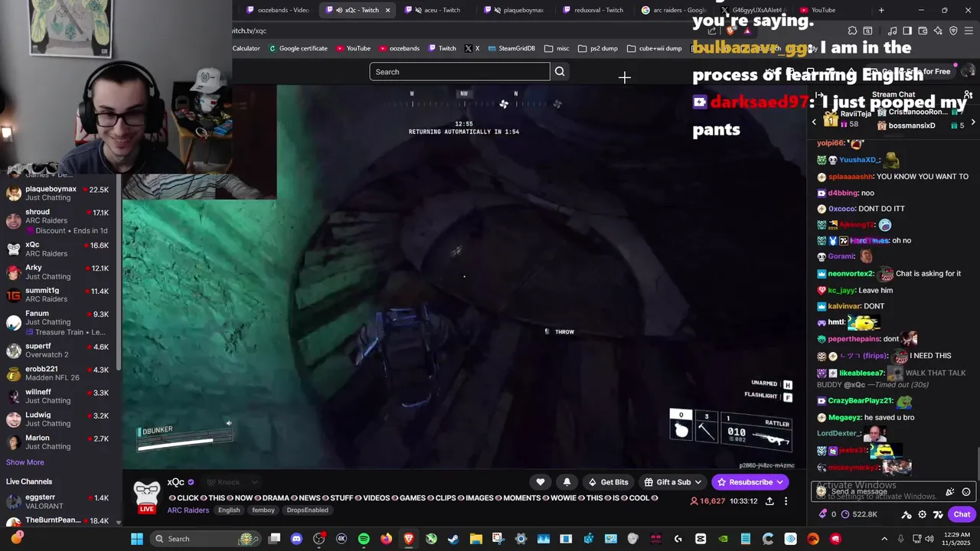Viewport: 980px width, 551px height.
Task: Open Brave VPN shield icon in toolbar
Action: [953, 31]
